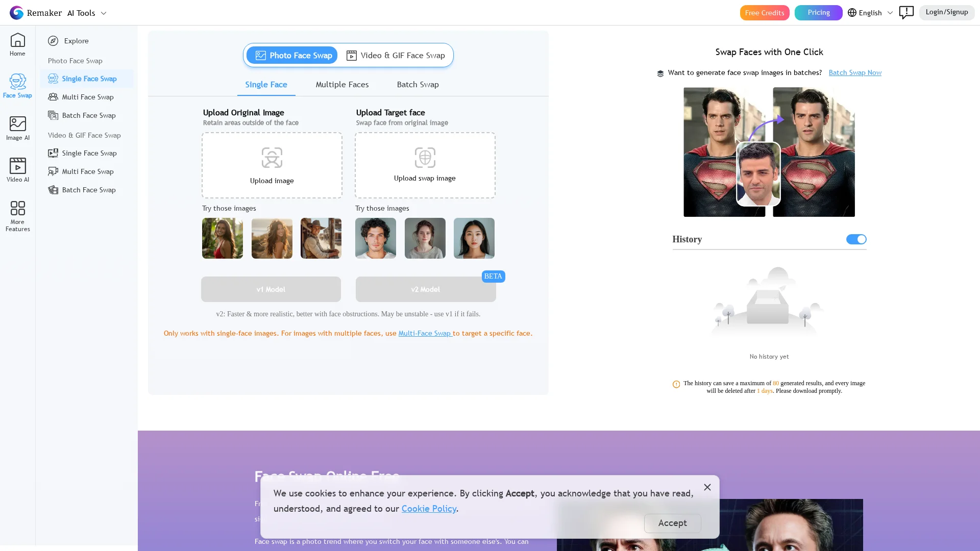Select the cowboy sample image thumbnail

[321, 238]
